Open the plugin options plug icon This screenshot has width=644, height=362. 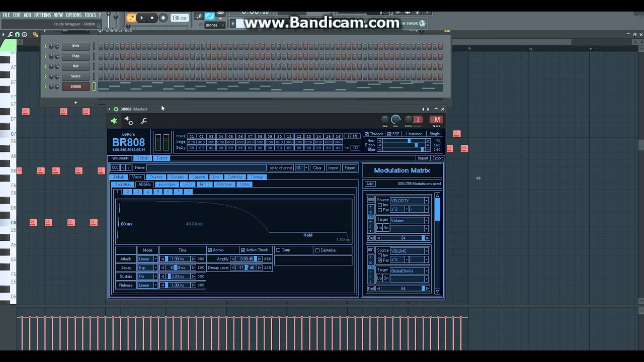(x=114, y=121)
